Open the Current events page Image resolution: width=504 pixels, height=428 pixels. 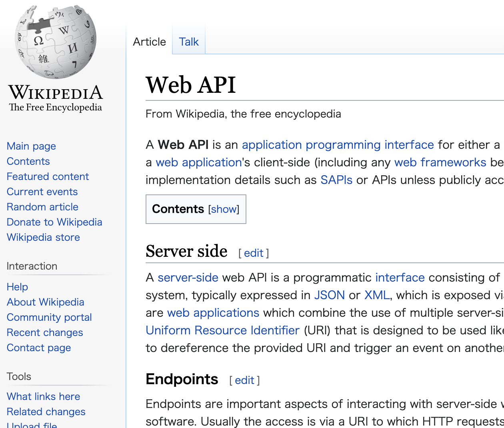coord(42,192)
